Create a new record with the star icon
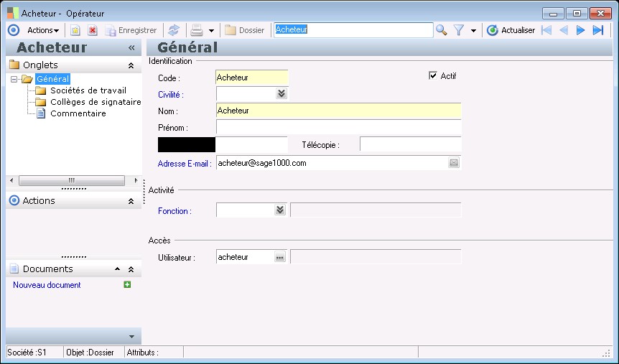619x364 pixels. click(x=75, y=30)
